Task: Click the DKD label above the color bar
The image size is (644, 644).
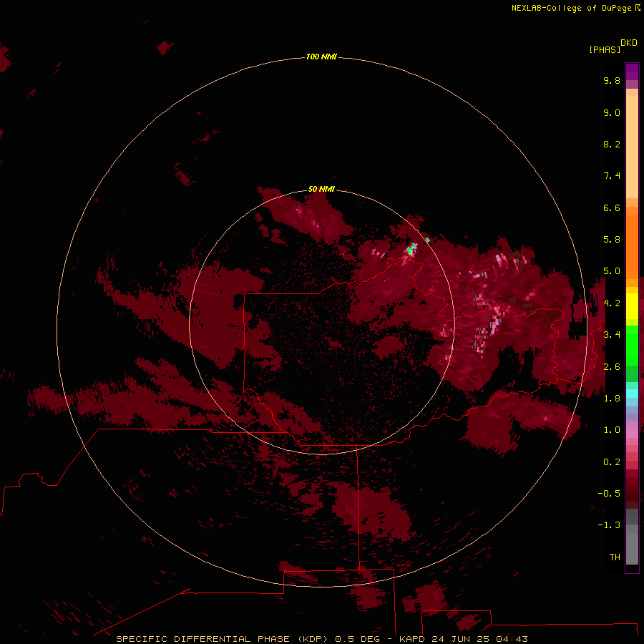Action: tap(629, 43)
